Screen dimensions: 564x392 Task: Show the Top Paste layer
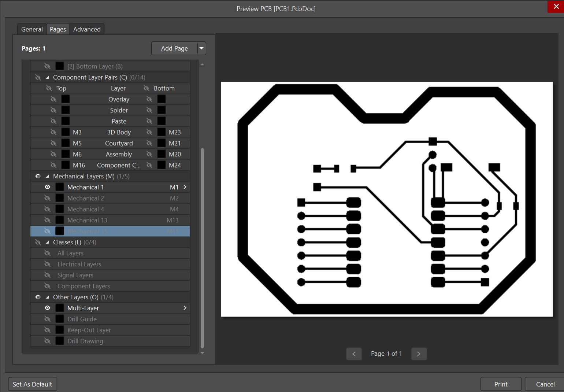53,121
